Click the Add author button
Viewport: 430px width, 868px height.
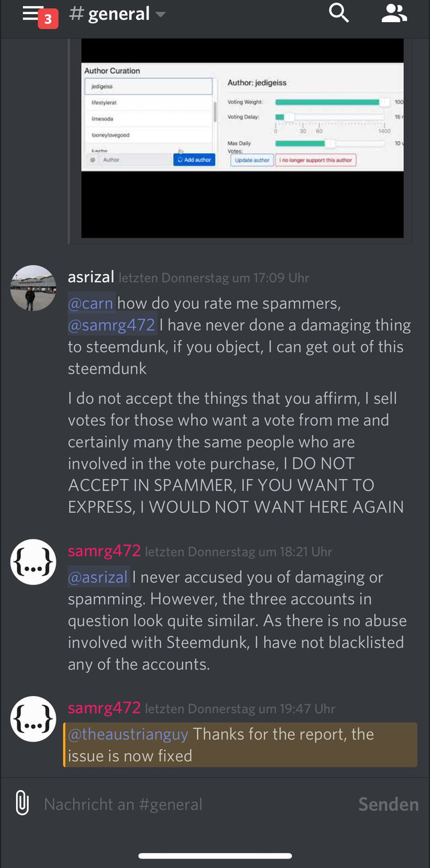[x=194, y=160]
